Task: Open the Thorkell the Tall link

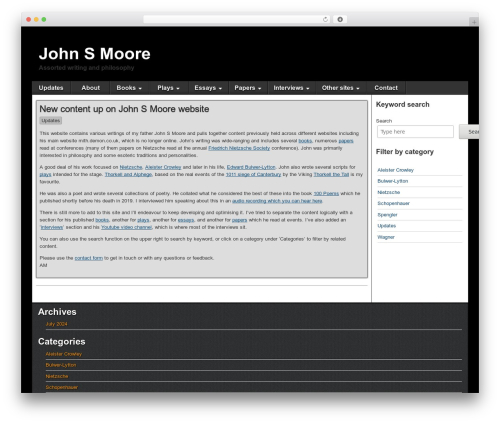Action: 331,175
